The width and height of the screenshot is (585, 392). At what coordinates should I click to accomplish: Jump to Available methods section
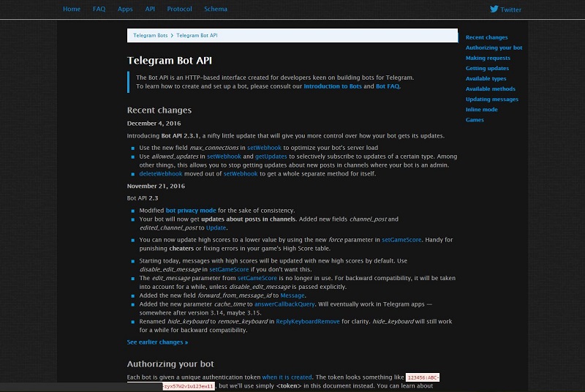point(490,88)
